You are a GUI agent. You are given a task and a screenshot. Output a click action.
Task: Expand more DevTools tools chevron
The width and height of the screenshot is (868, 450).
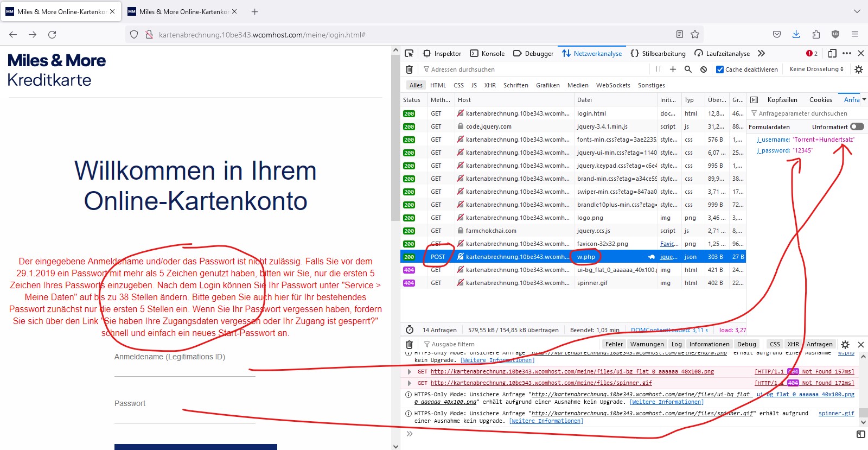pyautogui.click(x=761, y=53)
